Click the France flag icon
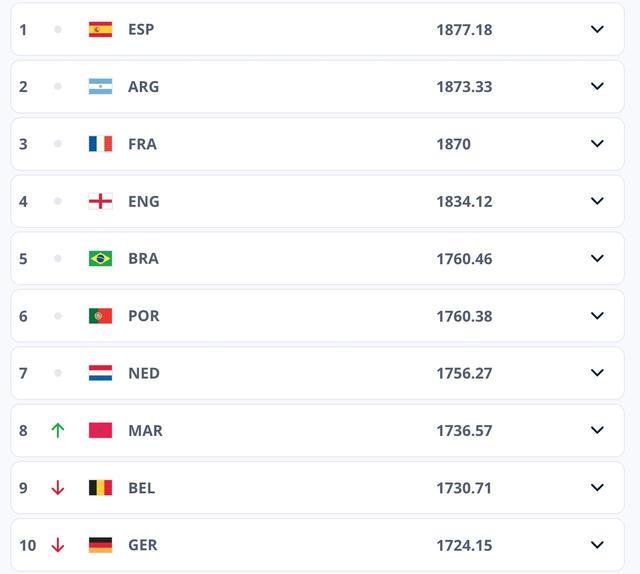The width and height of the screenshot is (640, 574). point(100,144)
